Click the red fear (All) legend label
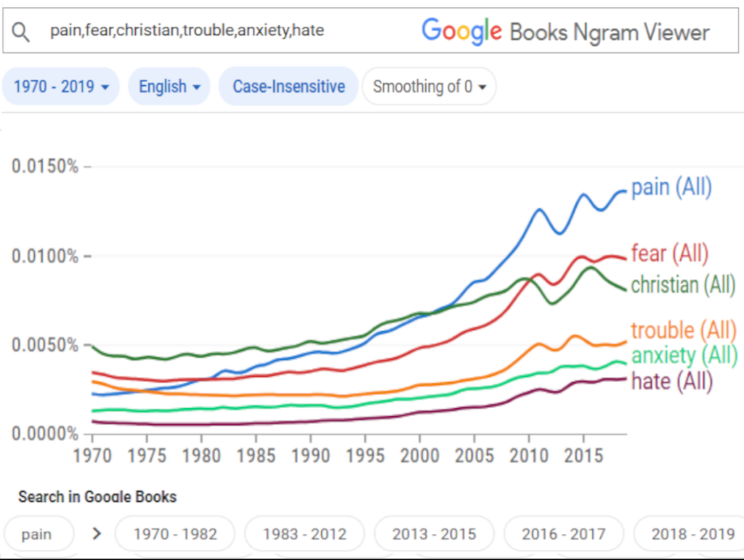This screenshot has width=744, height=560. (669, 253)
